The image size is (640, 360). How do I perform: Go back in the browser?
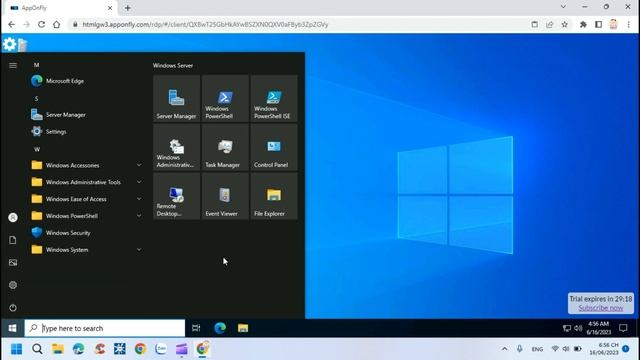pyautogui.click(x=11, y=24)
